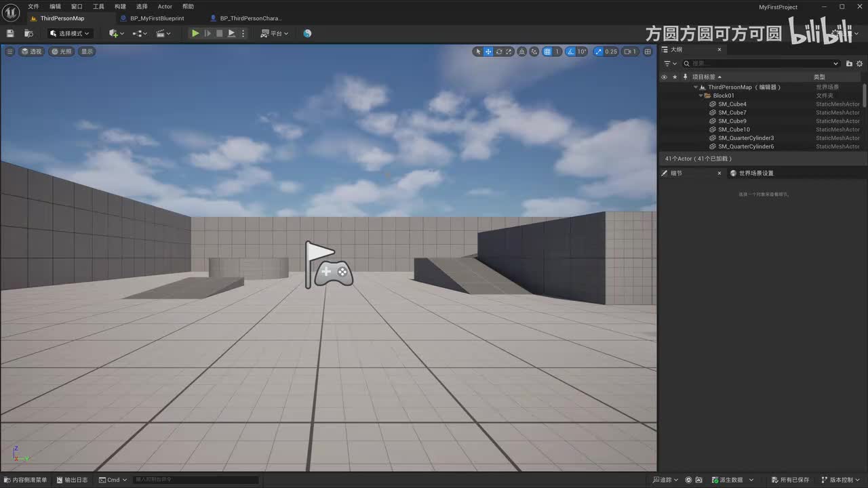Viewport: 868px width, 488px height.
Task: Open the 显示 show flags menu
Action: pyautogui.click(x=87, y=52)
